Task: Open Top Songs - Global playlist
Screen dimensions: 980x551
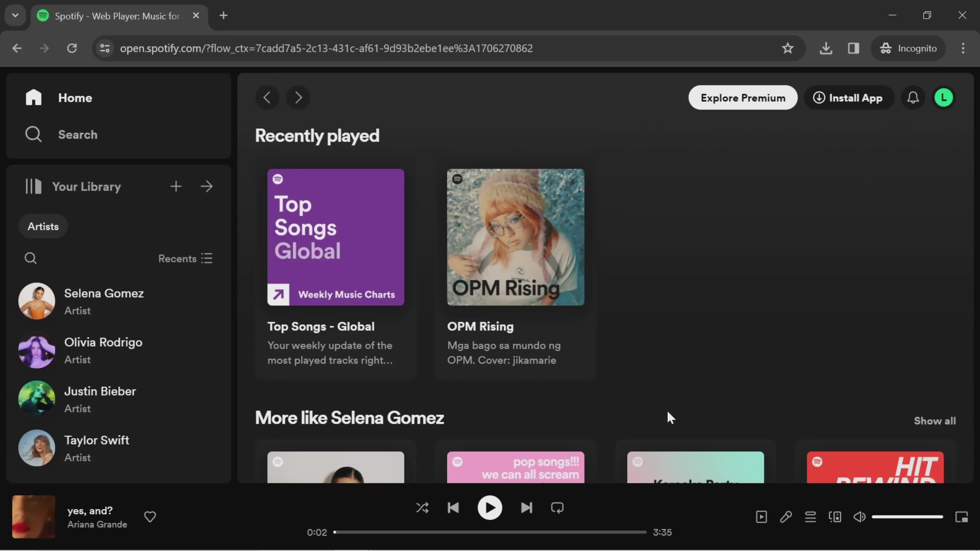Action: (x=336, y=237)
